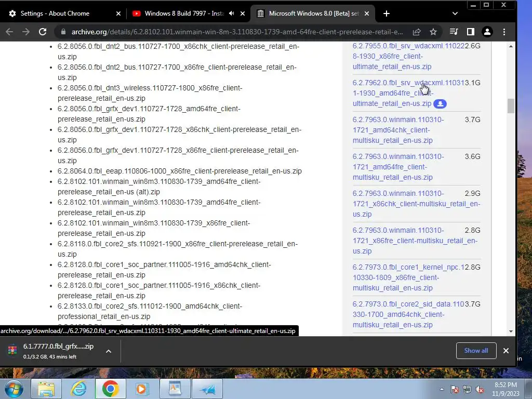Download 6.2.7973.0 fbl_core1_kernel_npc x86fre zip
Image resolution: width=532 pixels, height=399 pixels.
tap(408, 277)
